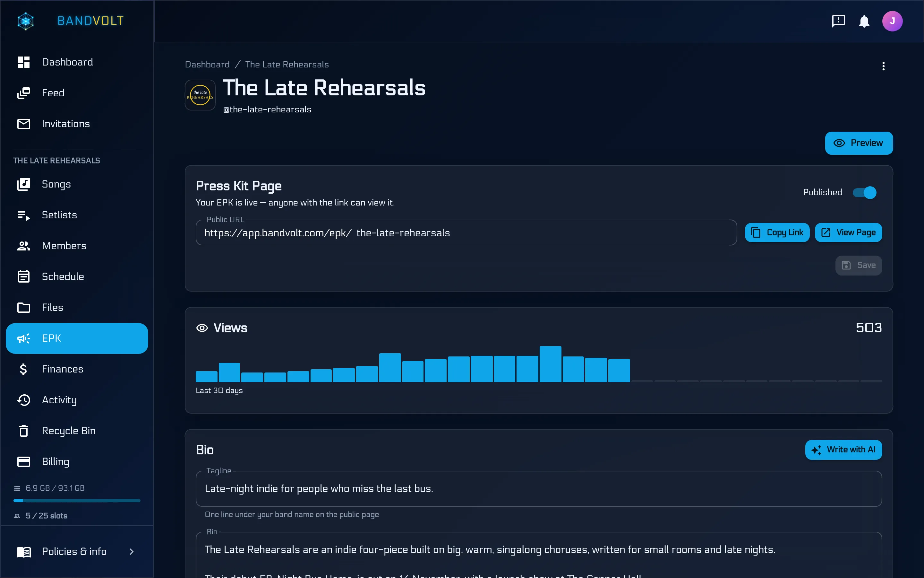Click the Billing card icon
This screenshot has height=578, width=924.
pos(24,461)
